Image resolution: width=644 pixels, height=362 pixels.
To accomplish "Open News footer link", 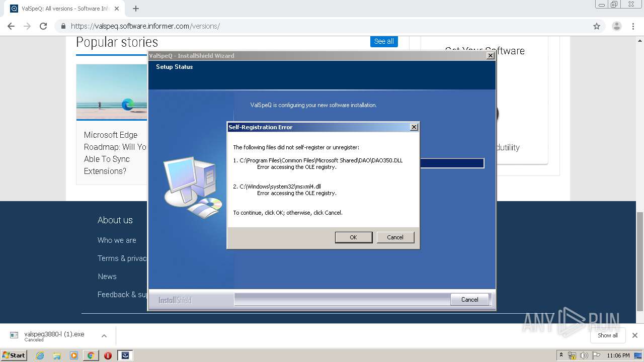I will [x=107, y=277].
